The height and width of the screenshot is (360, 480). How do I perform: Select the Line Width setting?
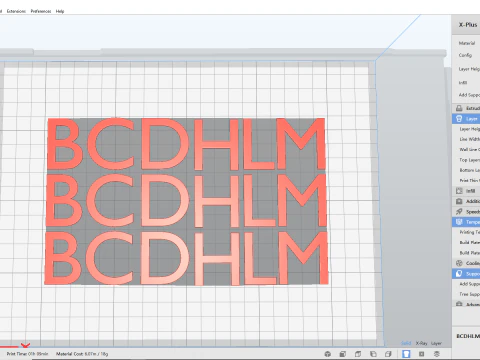click(470, 139)
